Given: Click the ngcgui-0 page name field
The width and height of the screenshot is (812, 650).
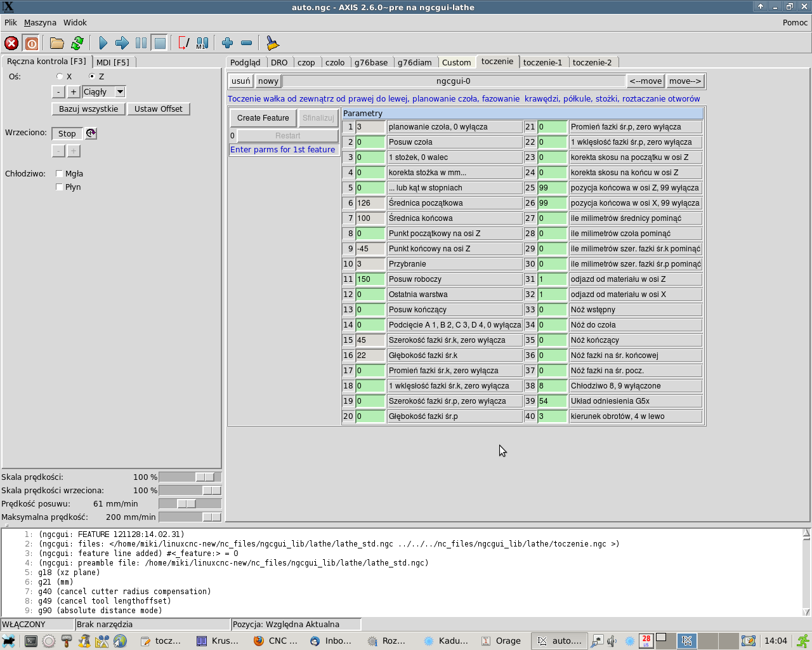Looking at the screenshot, I should (454, 81).
